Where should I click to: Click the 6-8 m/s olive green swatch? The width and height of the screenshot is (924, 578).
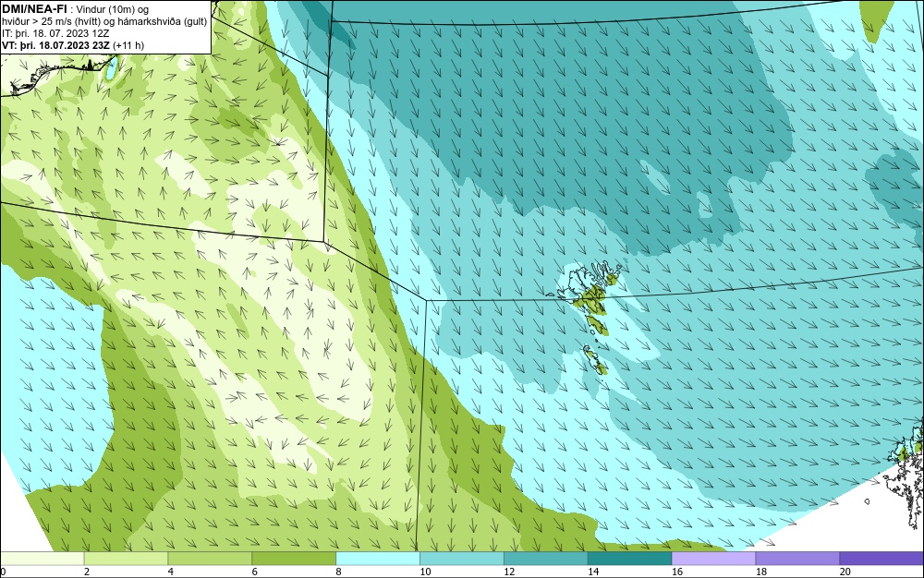294,559
